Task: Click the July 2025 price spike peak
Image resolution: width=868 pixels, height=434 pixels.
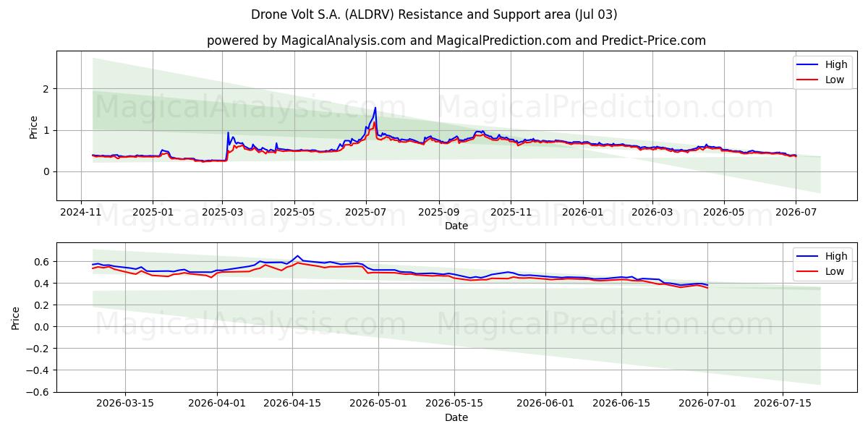Action: 375,108
